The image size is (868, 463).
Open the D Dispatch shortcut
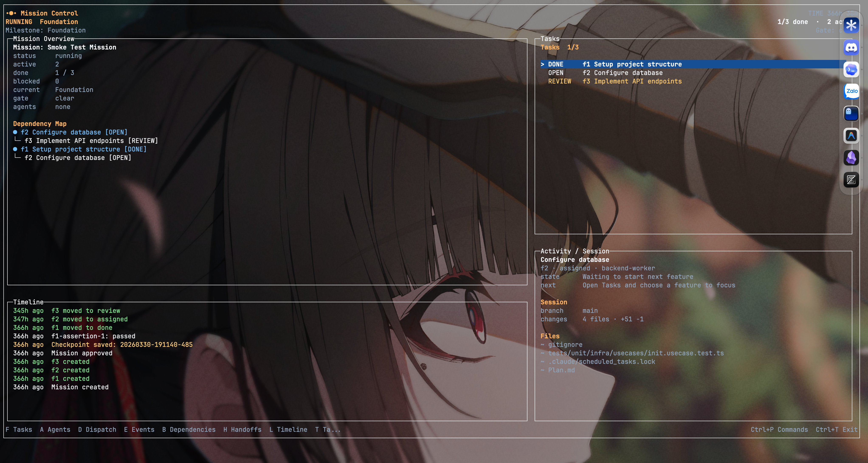[97, 429]
